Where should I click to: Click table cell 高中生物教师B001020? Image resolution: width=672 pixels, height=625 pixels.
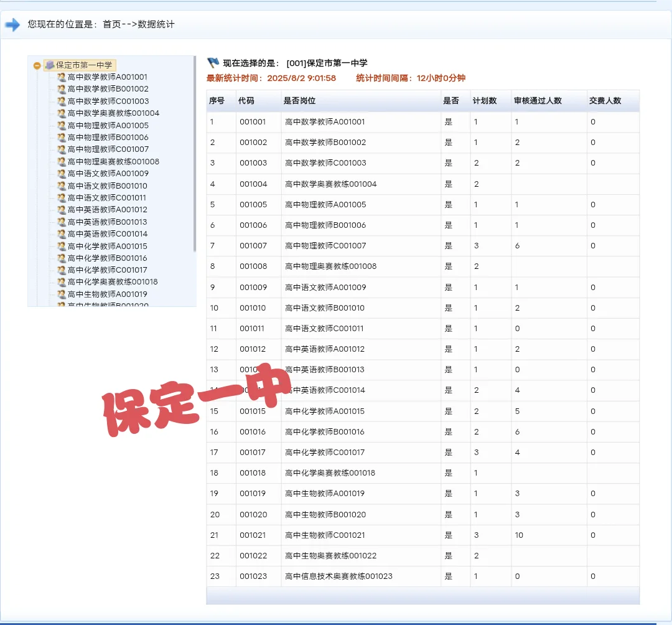(x=325, y=515)
